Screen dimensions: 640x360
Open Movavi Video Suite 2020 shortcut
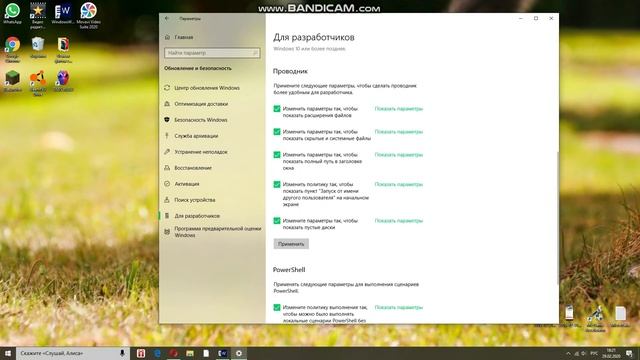[88, 16]
